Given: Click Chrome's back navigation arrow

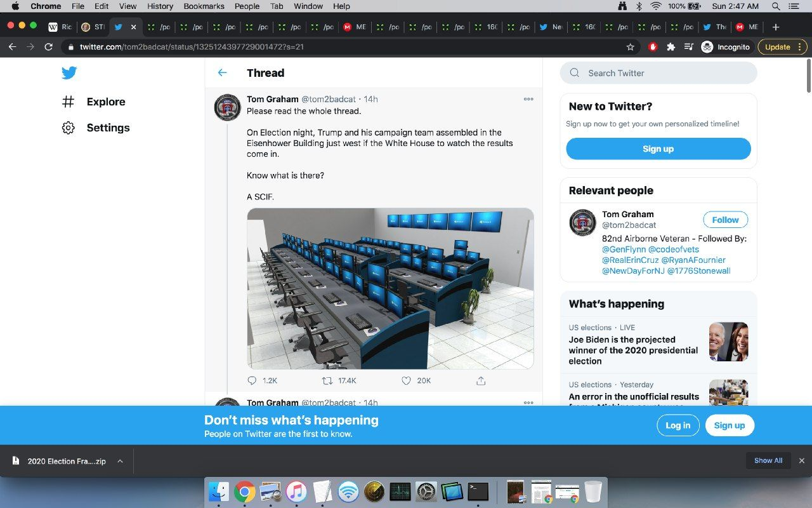Looking at the screenshot, I should [12, 46].
